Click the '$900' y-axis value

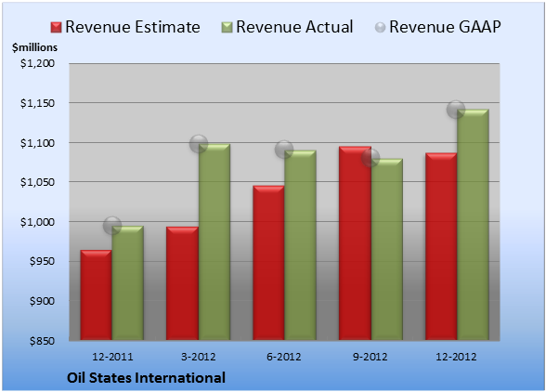[x=42, y=301]
